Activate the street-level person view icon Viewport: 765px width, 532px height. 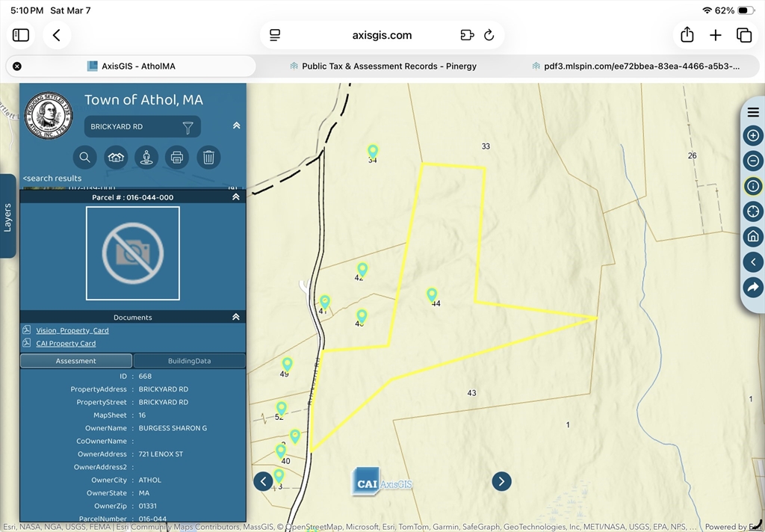pyautogui.click(x=146, y=157)
